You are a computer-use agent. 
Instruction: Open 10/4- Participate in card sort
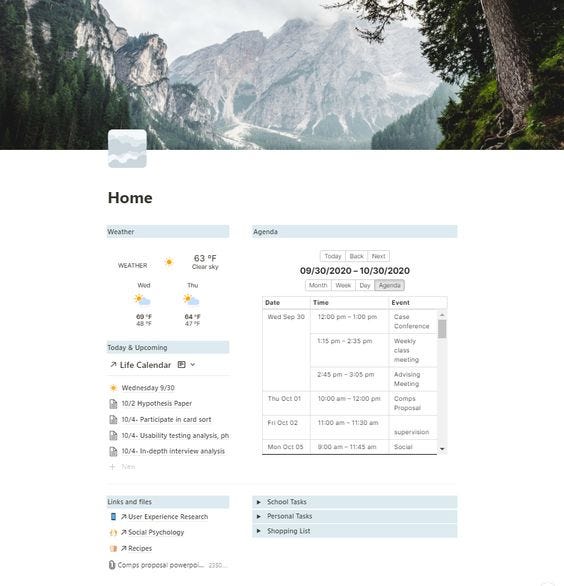[166, 420]
